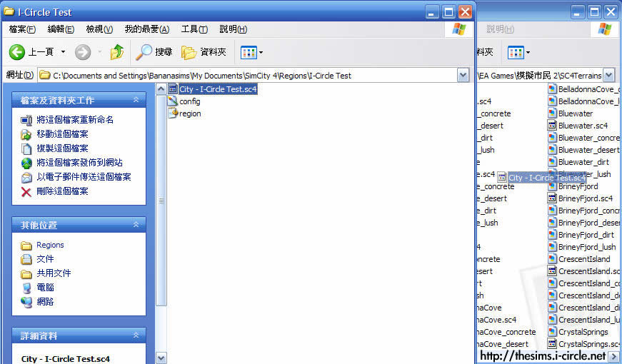Click 將這個檔案重新命名 rename link
This screenshot has height=364, width=622.
tap(75, 120)
